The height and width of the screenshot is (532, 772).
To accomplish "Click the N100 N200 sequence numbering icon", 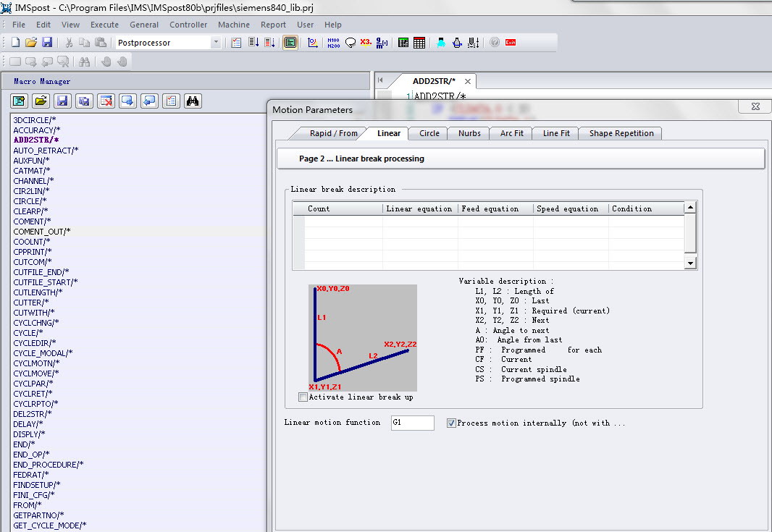I will (334, 43).
